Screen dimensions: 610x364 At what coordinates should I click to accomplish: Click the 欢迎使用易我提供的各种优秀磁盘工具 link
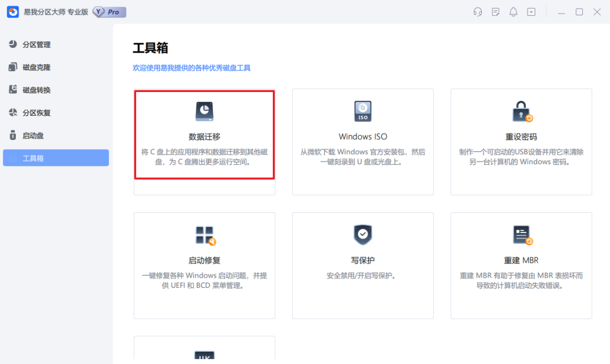(x=191, y=68)
